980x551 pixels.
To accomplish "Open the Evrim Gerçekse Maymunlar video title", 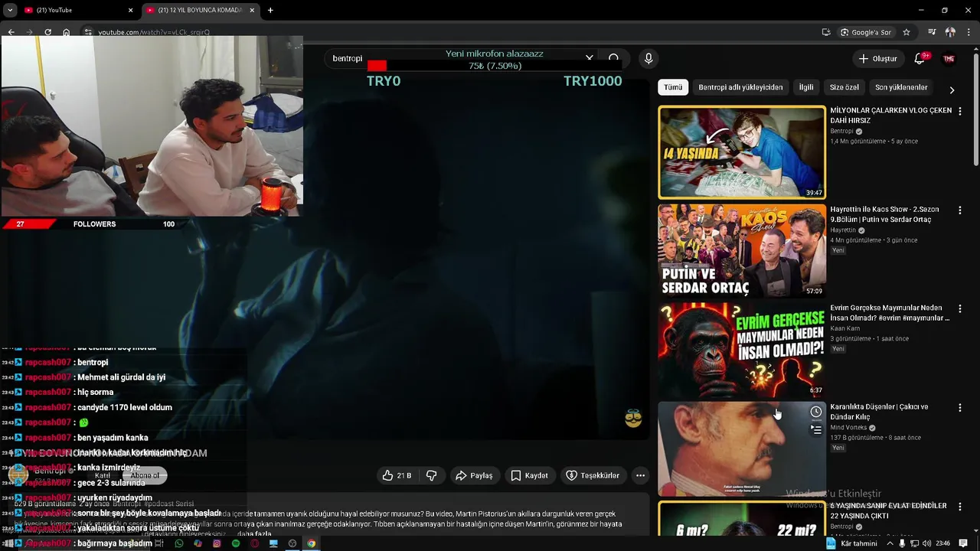I will point(890,313).
